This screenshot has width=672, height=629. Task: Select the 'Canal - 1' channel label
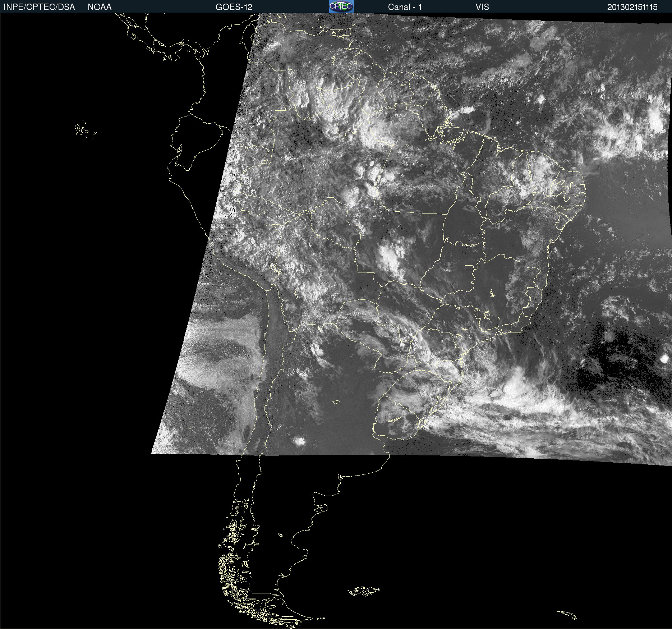(405, 7)
